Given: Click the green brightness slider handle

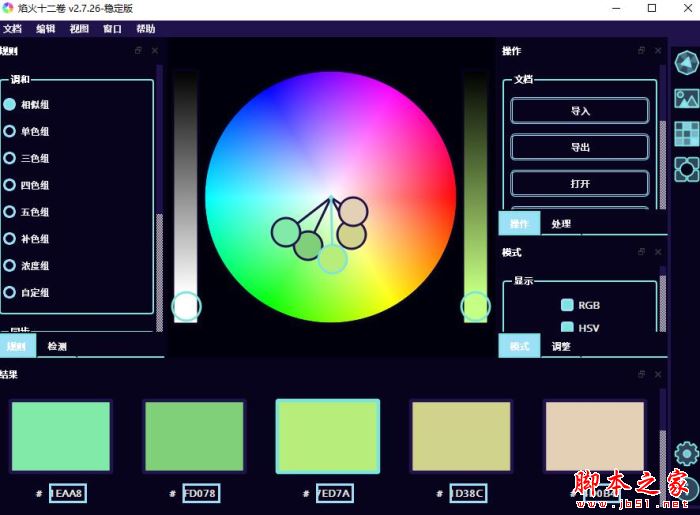Looking at the screenshot, I should 475,307.
